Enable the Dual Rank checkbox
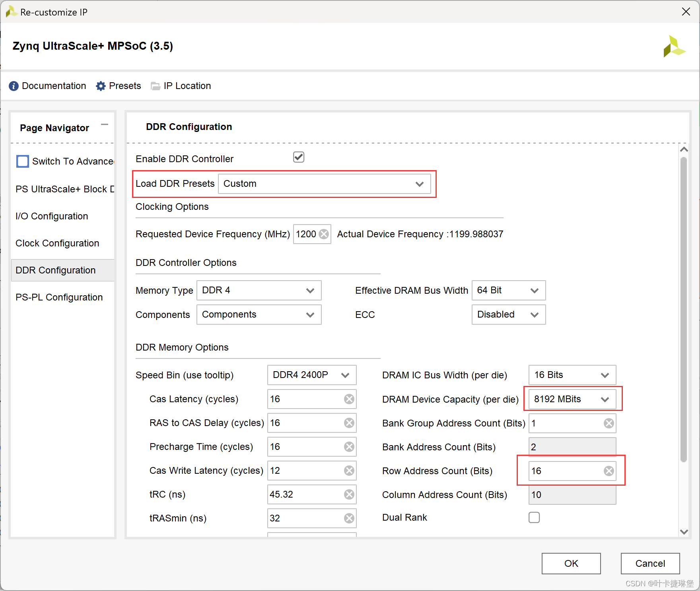 (x=534, y=517)
